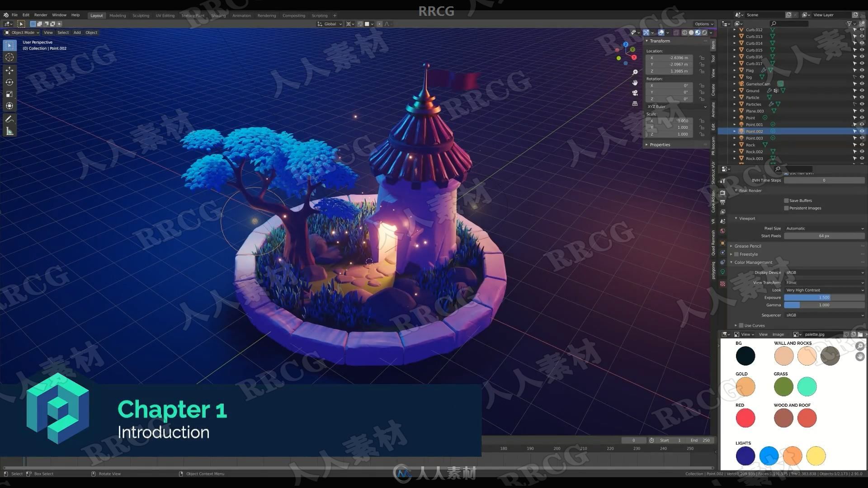This screenshot has height=488, width=868.
Task: Click the Global transform orientation dropdown
Action: pos(330,24)
